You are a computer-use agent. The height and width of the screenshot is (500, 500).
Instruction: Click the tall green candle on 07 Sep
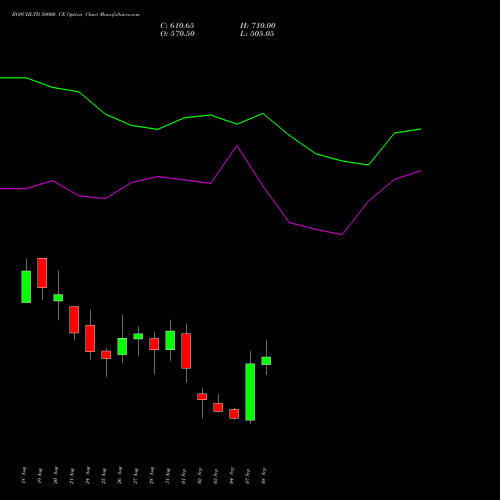click(x=250, y=392)
